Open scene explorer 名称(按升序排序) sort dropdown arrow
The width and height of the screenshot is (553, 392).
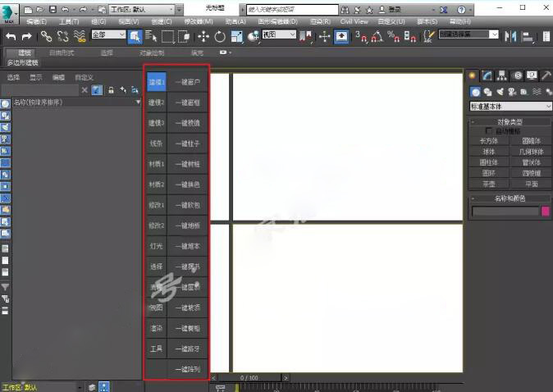[x=138, y=103]
